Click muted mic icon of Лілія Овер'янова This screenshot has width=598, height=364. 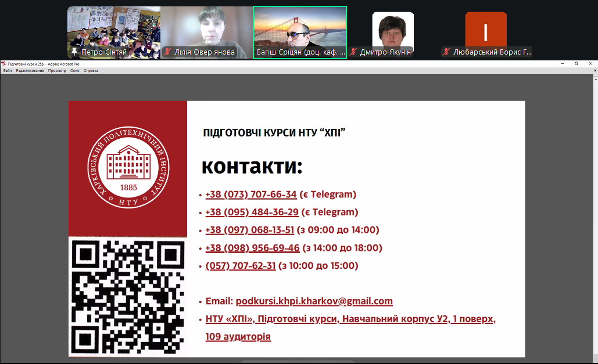[x=167, y=52]
